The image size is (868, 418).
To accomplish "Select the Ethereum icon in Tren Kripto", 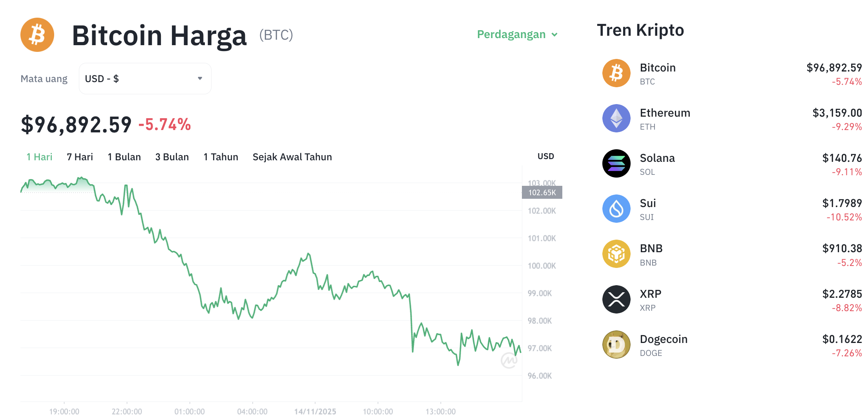I will 616,118.
